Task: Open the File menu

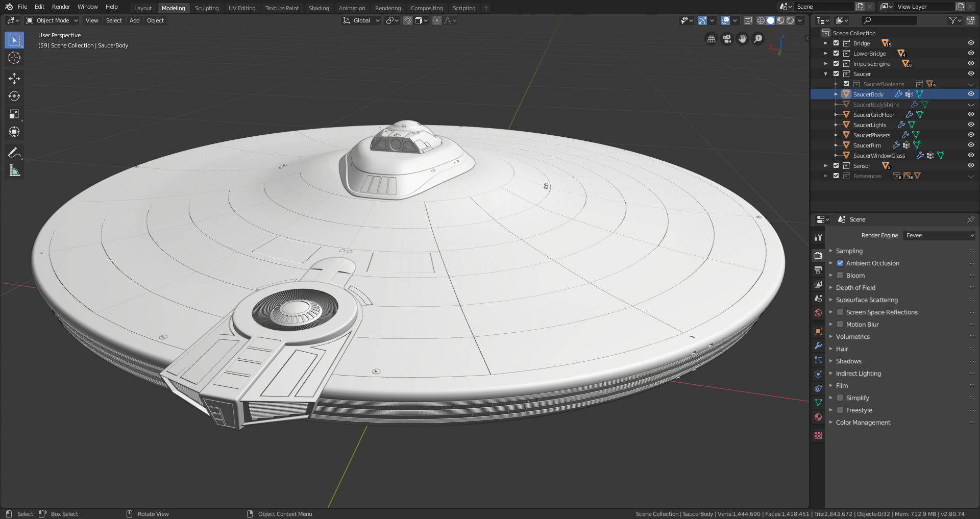Action: (x=22, y=7)
